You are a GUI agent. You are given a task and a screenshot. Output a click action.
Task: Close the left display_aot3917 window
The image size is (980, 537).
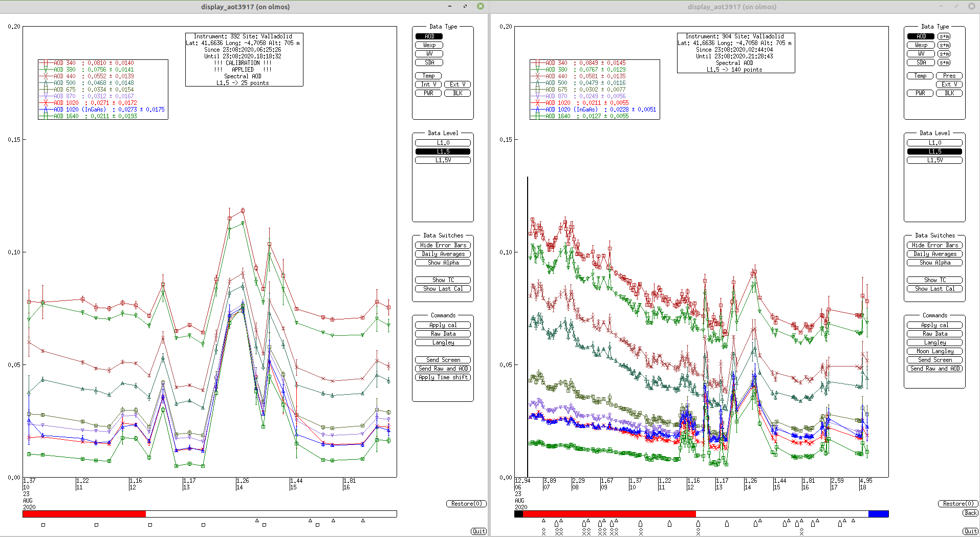[480, 6]
